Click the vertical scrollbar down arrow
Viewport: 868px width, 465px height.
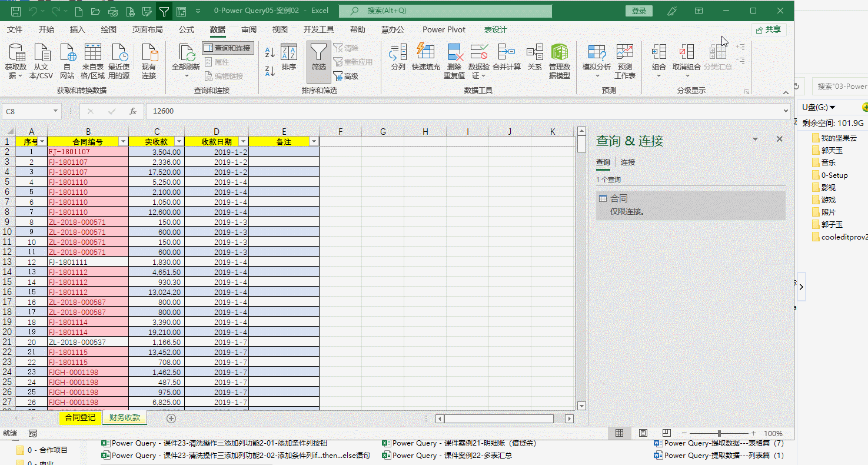pos(582,406)
